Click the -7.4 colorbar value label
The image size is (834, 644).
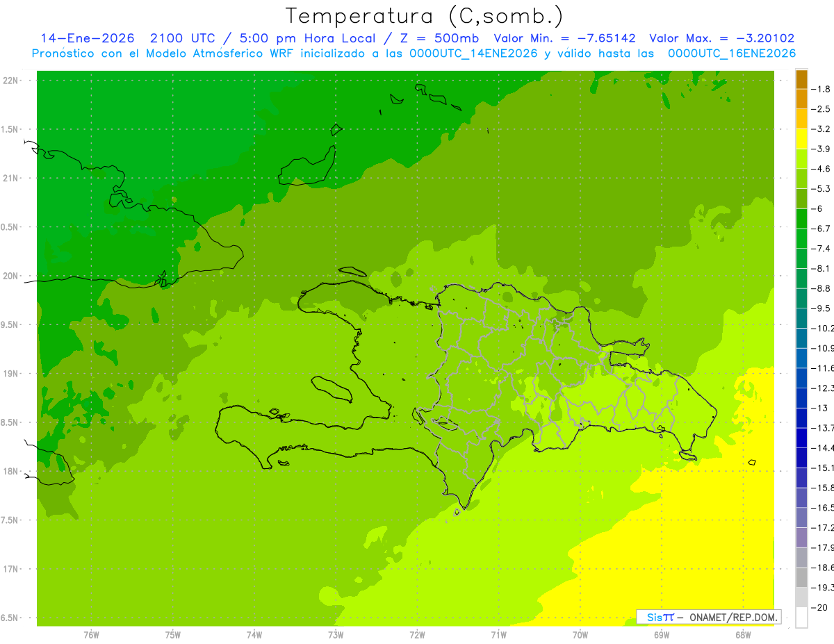click(x=822, y=249)
